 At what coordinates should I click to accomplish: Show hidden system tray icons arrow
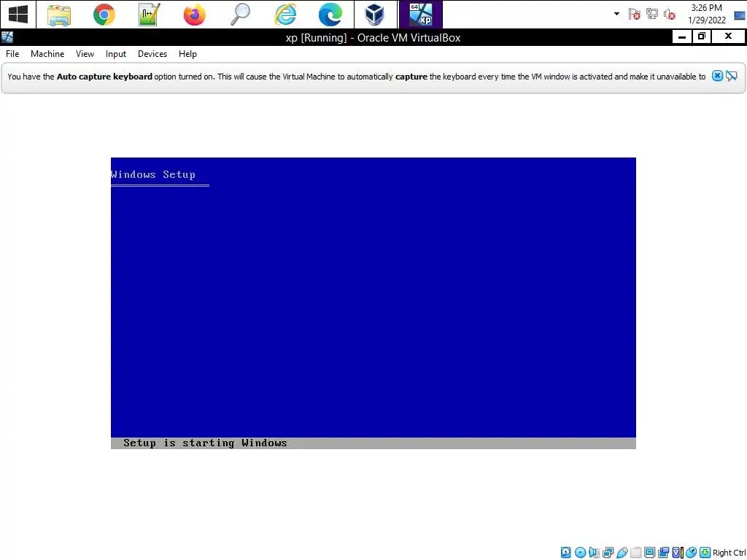(x=616, y=14)
